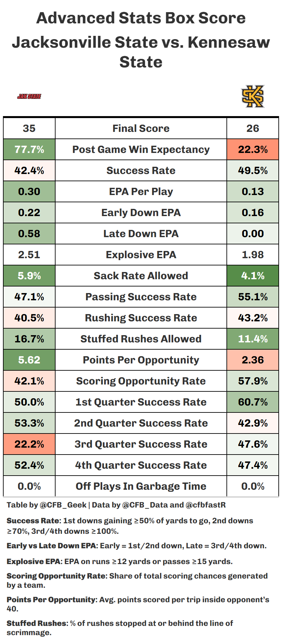The width and height of the screenshot is (282, 644).
Task: Click the 22.2% 3rd Quarter cell
Action: pyautogui.click(x=29, y=444)
